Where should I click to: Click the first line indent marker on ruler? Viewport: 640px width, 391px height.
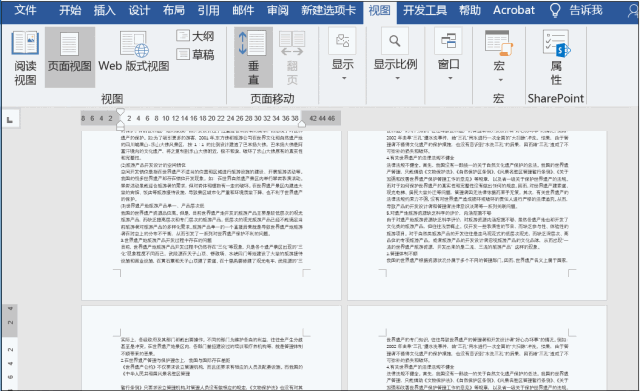(120, 112)
